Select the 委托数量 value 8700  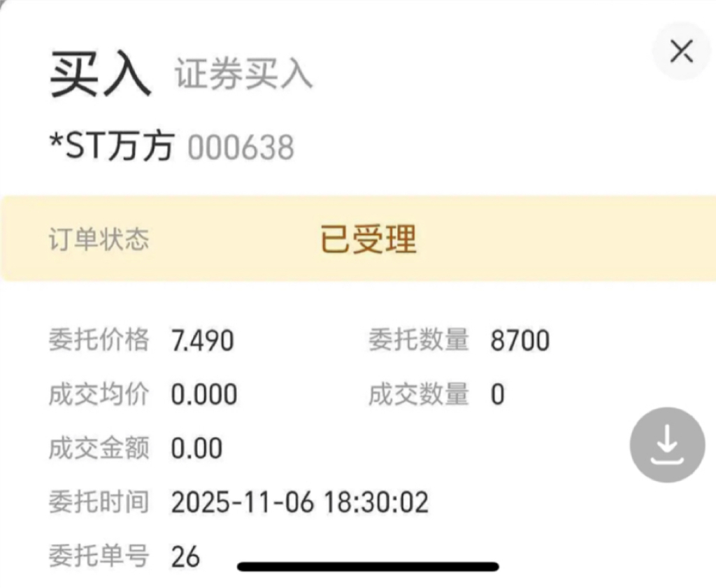tap(520, 340)
